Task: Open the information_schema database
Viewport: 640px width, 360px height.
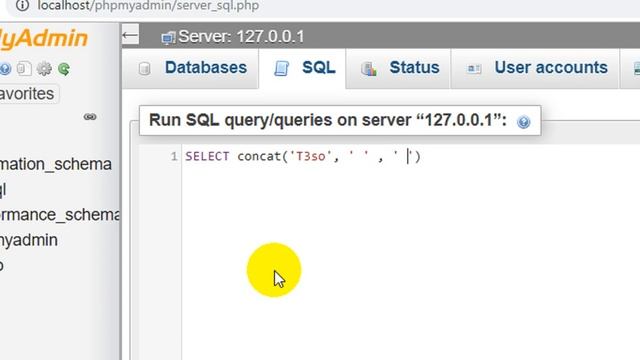Action: (56, 164)
